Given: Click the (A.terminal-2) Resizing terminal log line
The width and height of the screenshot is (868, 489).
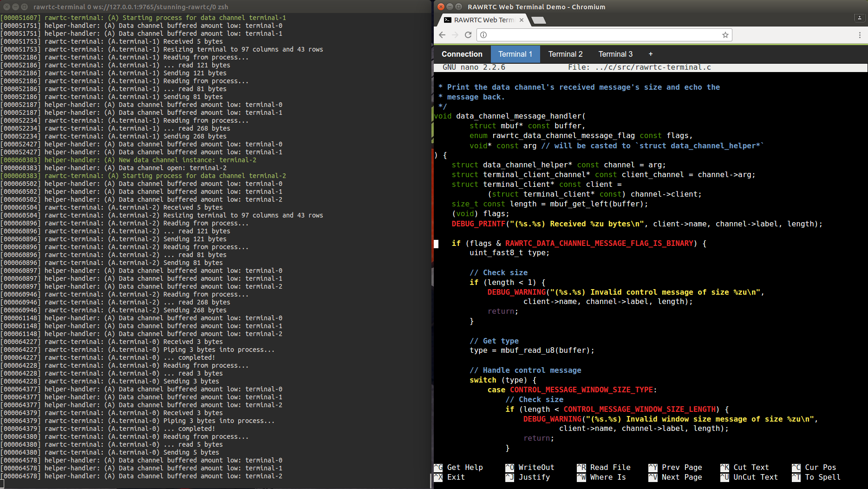Looking at the screenshot, I should point(162,215).
